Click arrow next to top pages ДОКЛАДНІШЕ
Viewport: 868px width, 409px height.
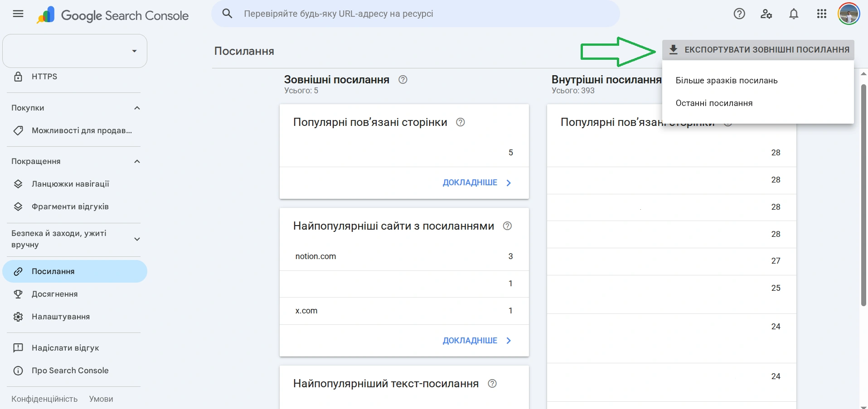[509, 183]
